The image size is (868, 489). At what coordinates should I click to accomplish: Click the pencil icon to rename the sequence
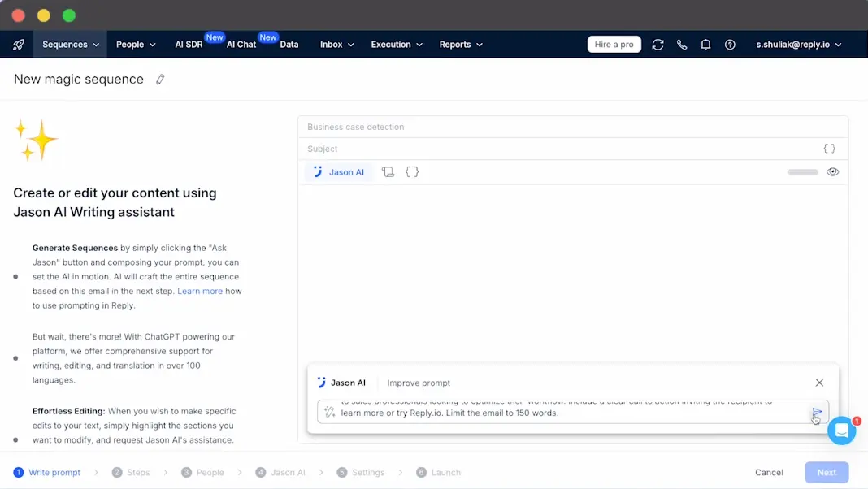[x=160, y=79]
